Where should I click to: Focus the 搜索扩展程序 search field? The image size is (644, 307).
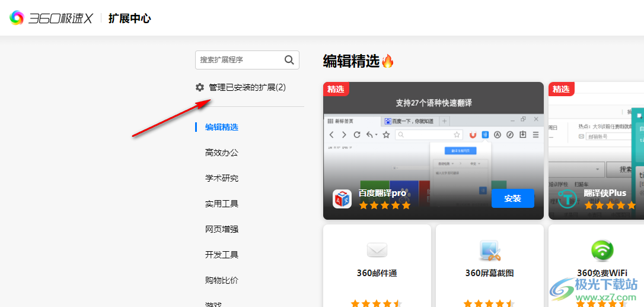click(x=247, y=60)
